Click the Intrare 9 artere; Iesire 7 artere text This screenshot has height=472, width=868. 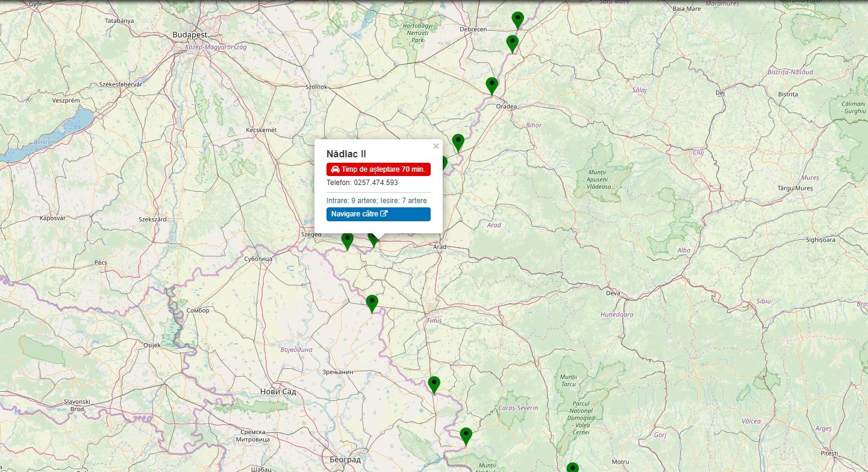[x=376, y=200]
